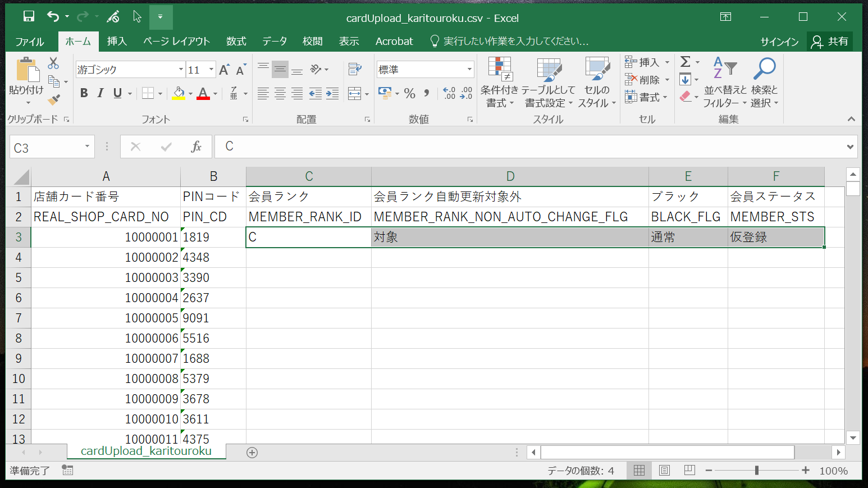Open the number format dropdown
Viewport: 868px width, 488px height.
469,70
